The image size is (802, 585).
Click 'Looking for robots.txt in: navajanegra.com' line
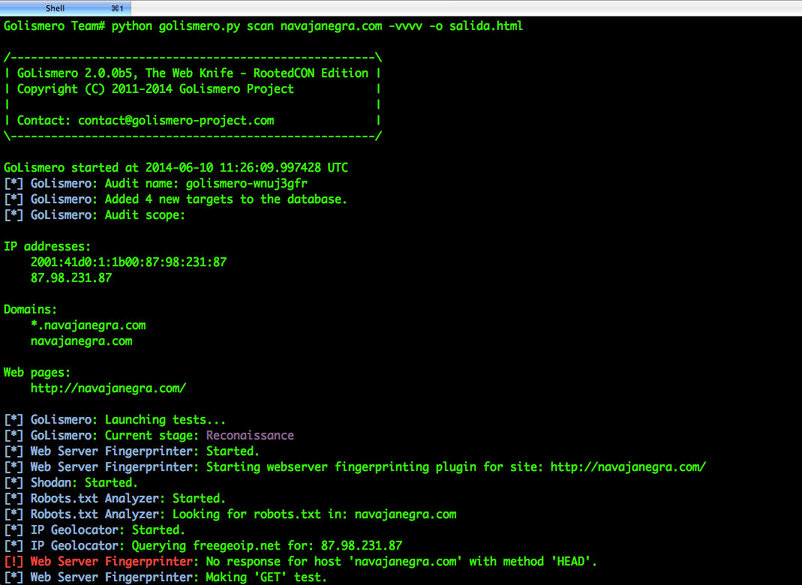[x=230, y=514]
